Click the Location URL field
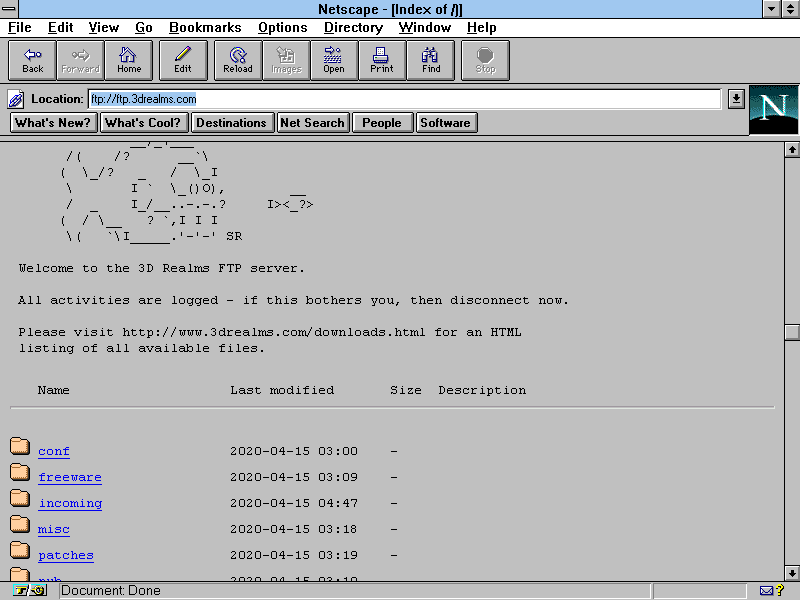The image size is (800, 600). (x=405, y=99)
